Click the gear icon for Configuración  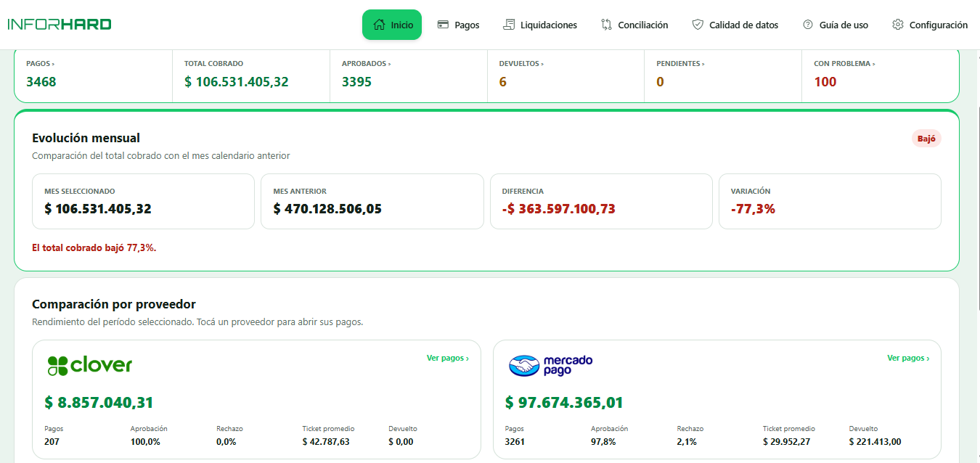(898, 25)
